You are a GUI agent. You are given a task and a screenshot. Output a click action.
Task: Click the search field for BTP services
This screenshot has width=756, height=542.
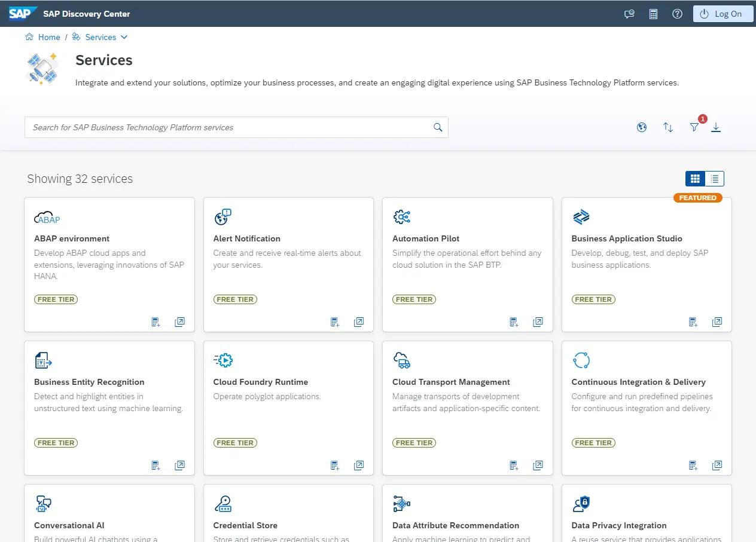[236, 127]
